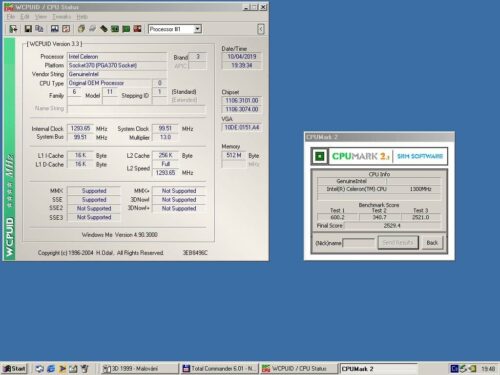
Task: Click the beige CPU chip toolbar icon
Action: (x=81, y=29)
